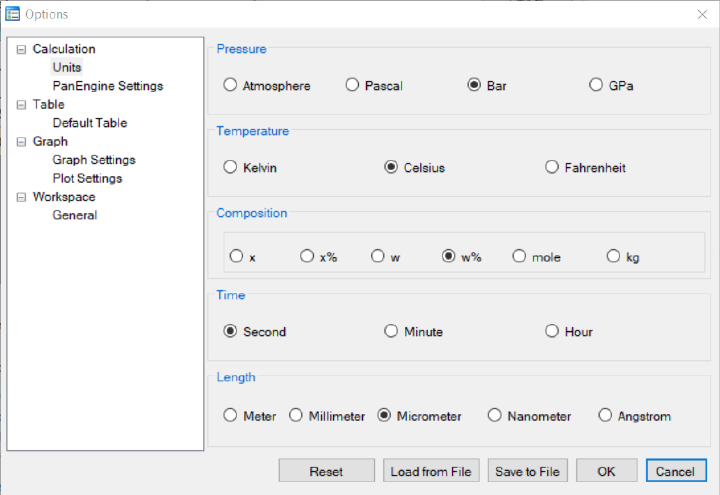720x495 pixels.
Task: Open Default Table settings
Action: coord(90,123)
